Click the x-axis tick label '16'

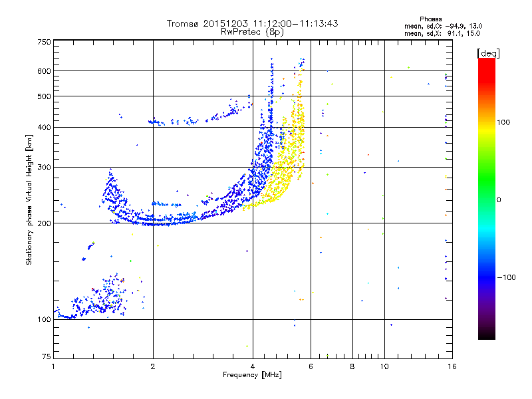pos(452,366)
